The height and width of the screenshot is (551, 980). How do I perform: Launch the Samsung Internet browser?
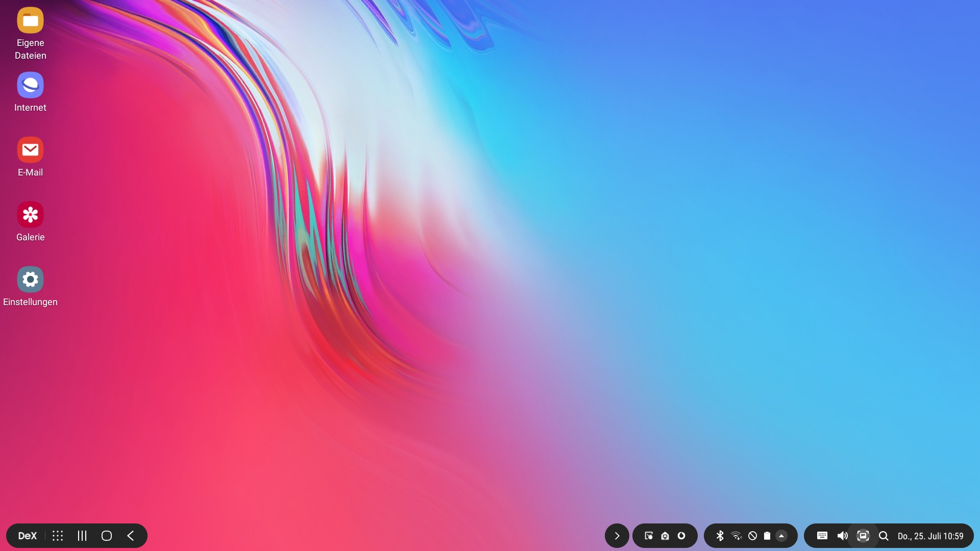(30, 85)
